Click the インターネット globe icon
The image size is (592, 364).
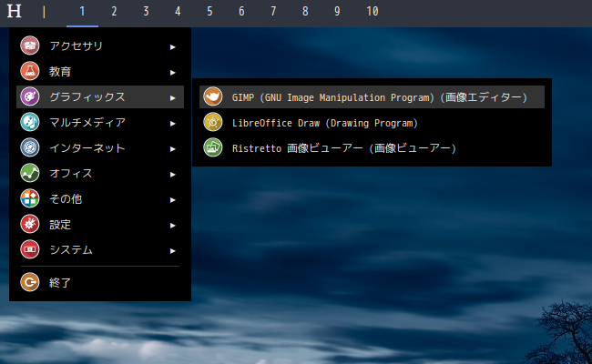30,147
